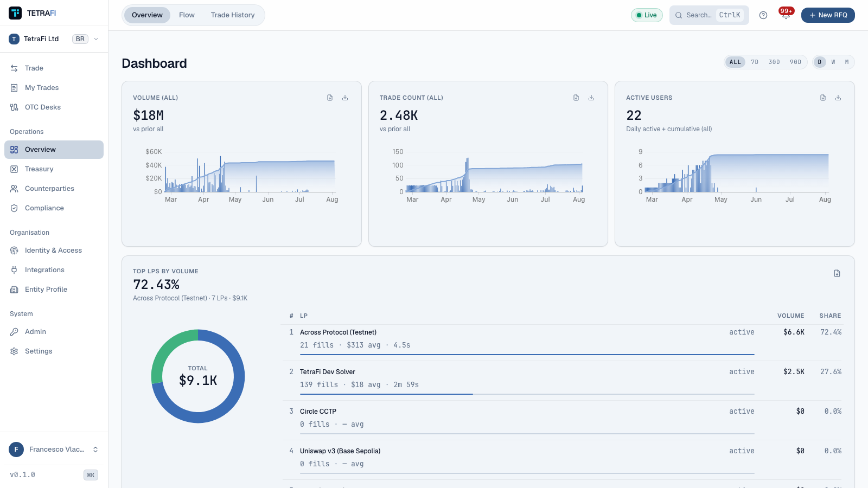This screenshot has height=488, width=868.
Task: Download the Volume (All) chart data
Action: tap(345, 98)
